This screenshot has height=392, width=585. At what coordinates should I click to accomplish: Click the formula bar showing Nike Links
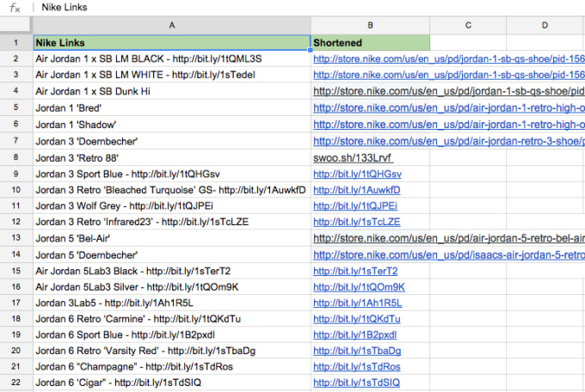(310, 8)
